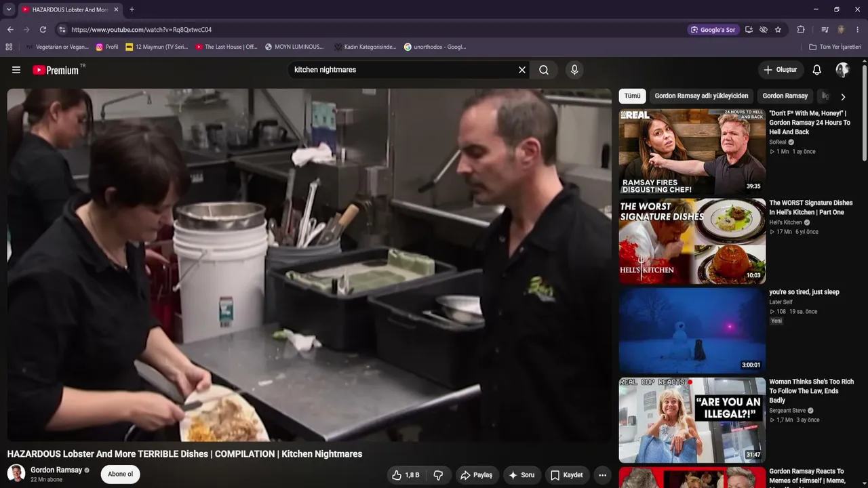Screen dimensions: 868x488
Task: Open "Woman Thinks She's Too Rich" video title
Action: (x=811, y=391)
